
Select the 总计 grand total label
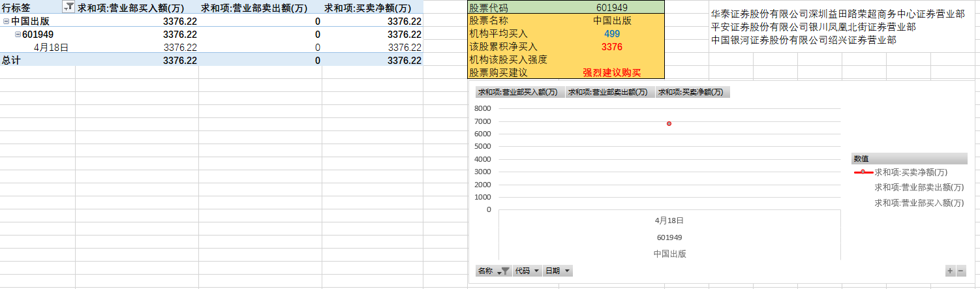(10, 60)
